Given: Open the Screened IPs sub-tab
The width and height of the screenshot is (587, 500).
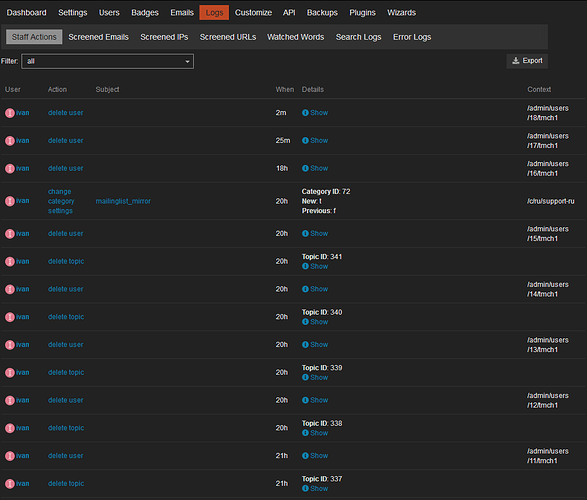Looking at the screenshot, I should pyautogui.click(x=164, y=37).
